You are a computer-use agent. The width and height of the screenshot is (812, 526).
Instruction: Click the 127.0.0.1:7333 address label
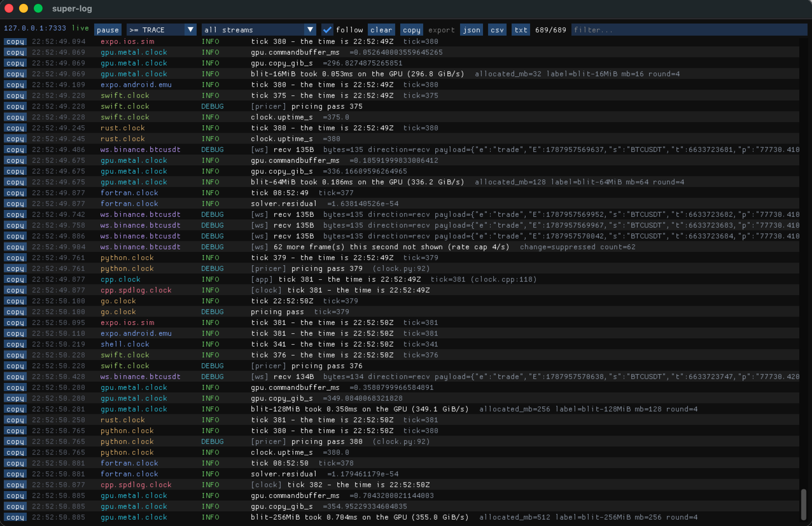coord(35,28)
